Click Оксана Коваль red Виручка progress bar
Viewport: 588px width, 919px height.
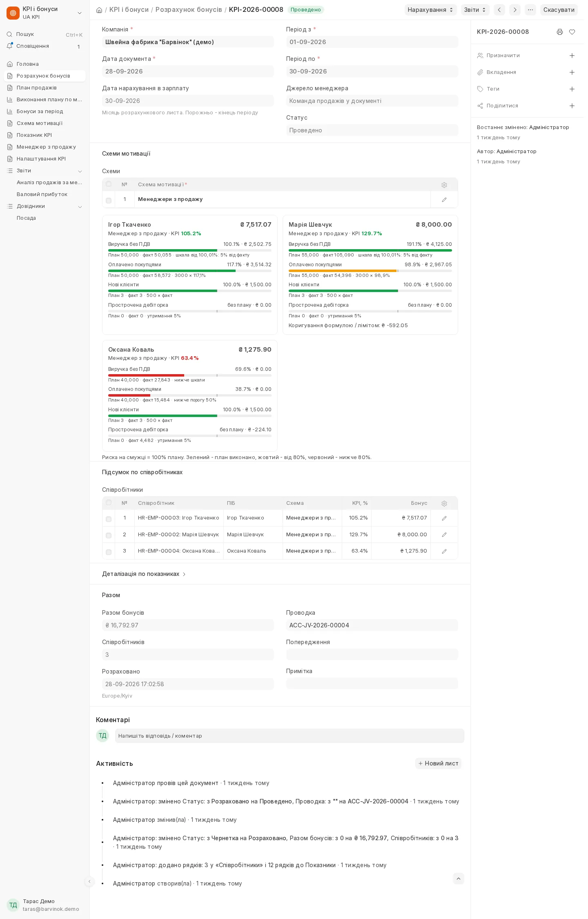point(146,375)
